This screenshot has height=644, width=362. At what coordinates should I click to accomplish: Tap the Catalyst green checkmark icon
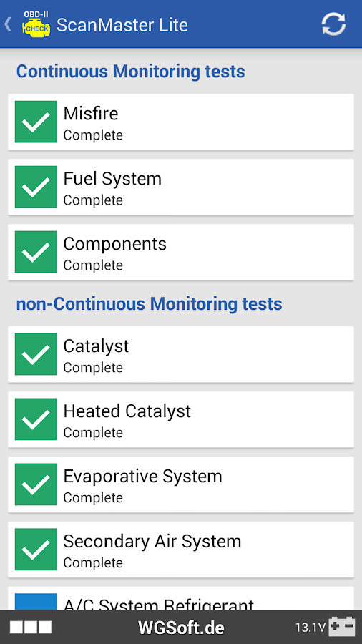coord(36,354)
